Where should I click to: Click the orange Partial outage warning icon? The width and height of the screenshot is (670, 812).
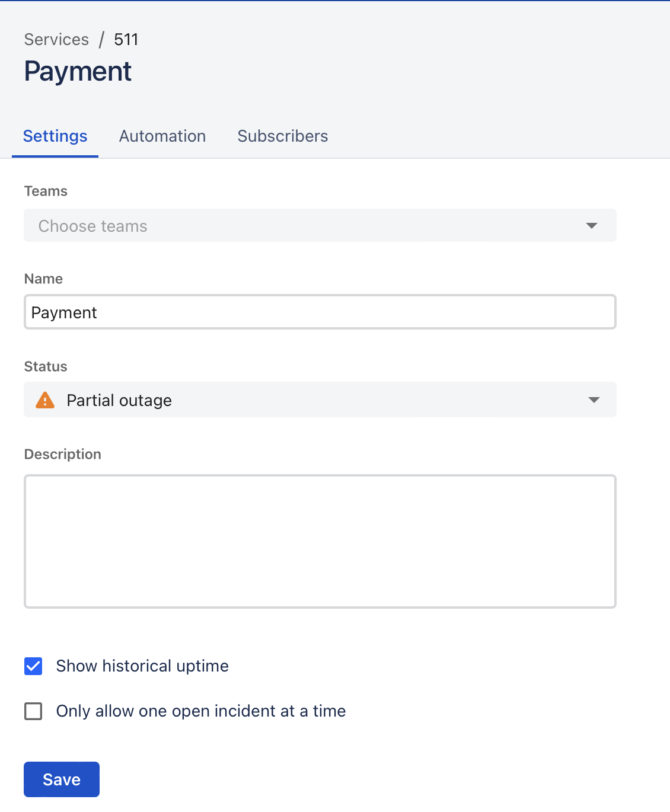coord(45,401)
